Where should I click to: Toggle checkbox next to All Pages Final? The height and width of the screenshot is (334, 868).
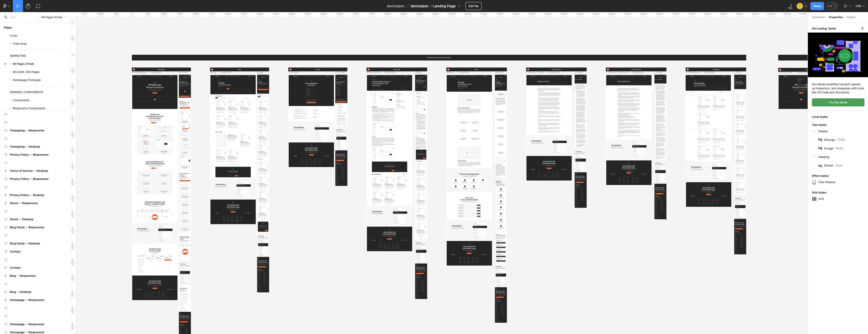tap(5, 64)
